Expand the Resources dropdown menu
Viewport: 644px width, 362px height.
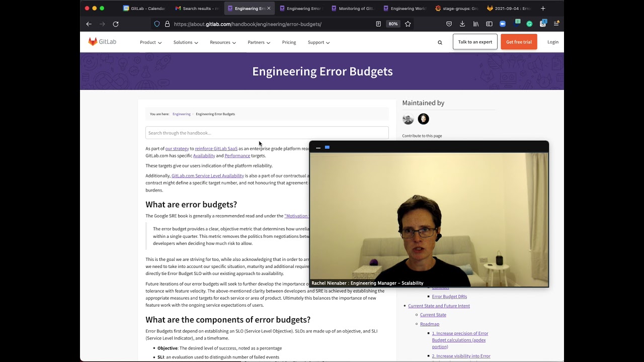(x=222, y=42)
